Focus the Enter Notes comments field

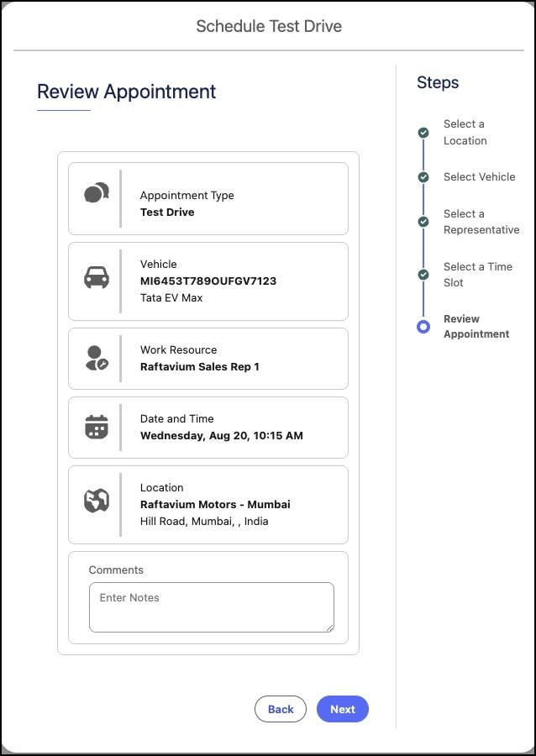212,607
